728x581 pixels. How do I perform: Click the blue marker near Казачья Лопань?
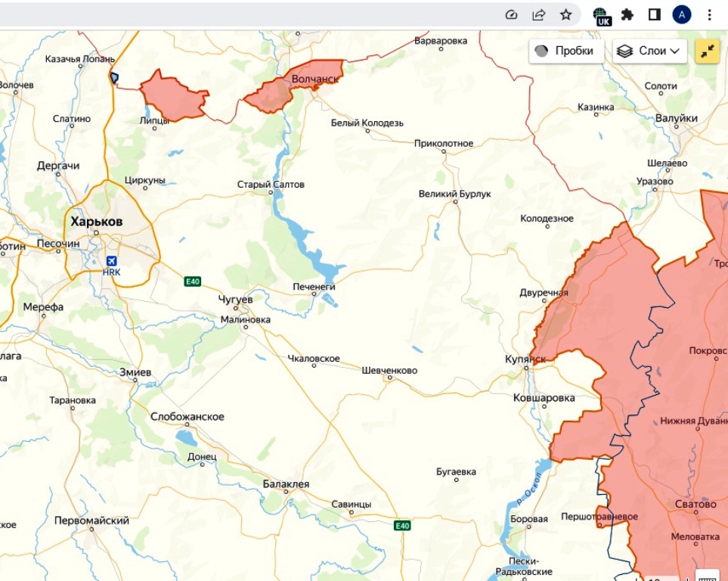pyautogui.click(x=113, y=78)
